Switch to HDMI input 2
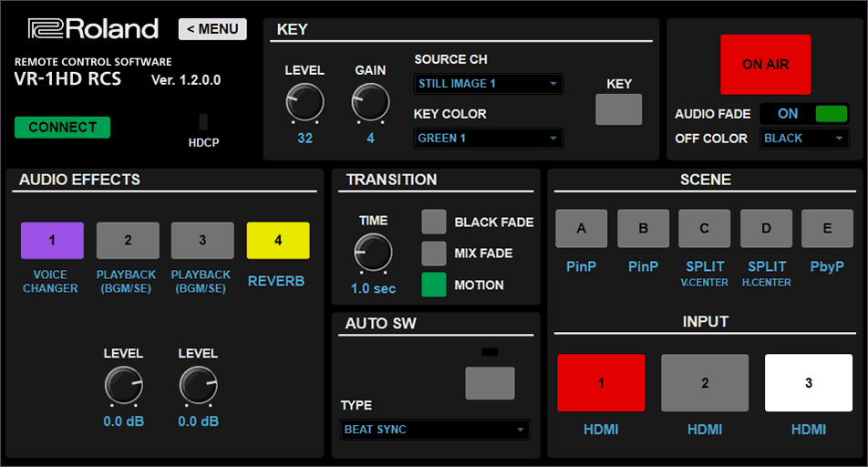This screenshot has width=868, height=467. point(705,383)
